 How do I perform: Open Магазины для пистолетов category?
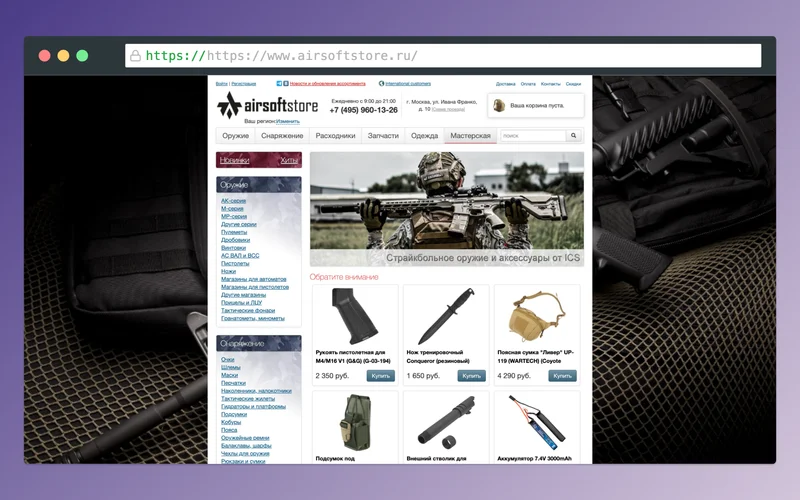255,287
